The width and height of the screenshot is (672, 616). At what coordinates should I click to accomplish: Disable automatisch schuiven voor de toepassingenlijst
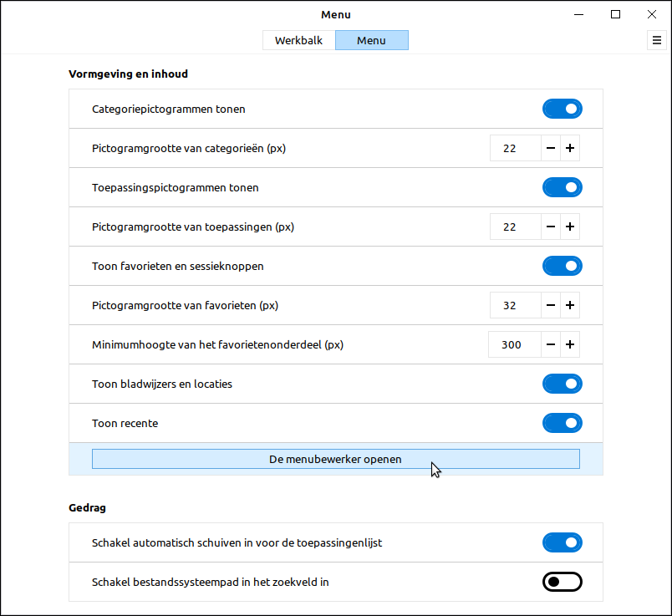(x=562, y=542)
